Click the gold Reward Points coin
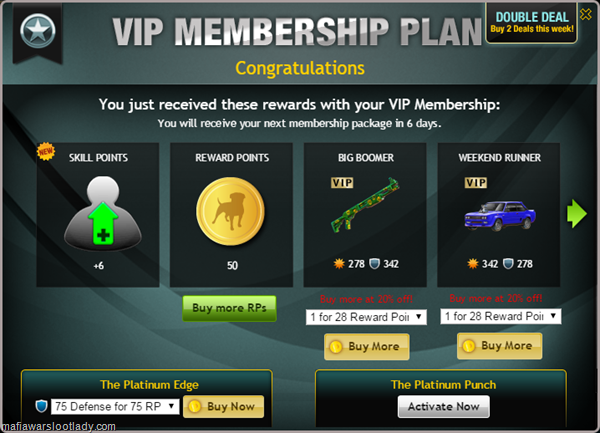Viewport: 600px width, 433px height. click(230, 211)
